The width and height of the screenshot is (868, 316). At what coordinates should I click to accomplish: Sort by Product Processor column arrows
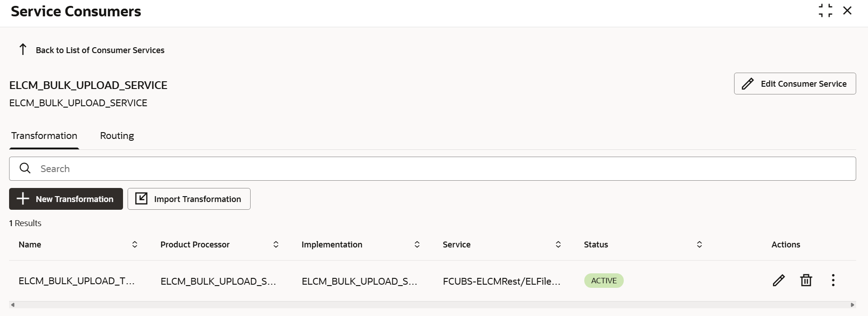pyautogui.click(x=276, y=244)
